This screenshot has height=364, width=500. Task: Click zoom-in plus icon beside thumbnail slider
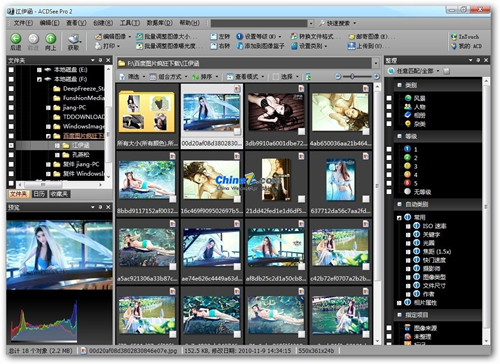coord(376,76)
